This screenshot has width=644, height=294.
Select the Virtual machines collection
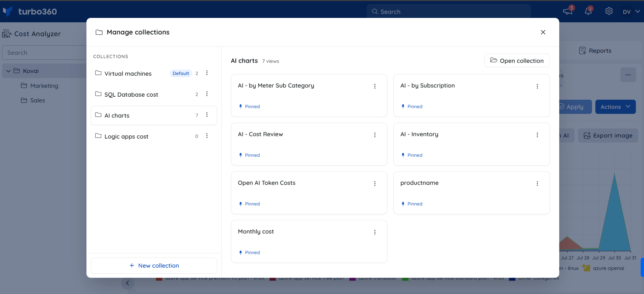[154, 73]
